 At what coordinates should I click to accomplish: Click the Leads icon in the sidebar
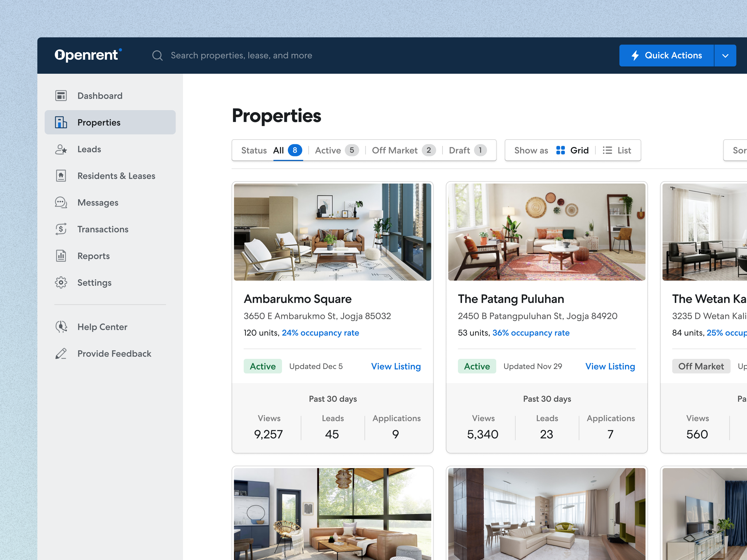tap(61, 149)
